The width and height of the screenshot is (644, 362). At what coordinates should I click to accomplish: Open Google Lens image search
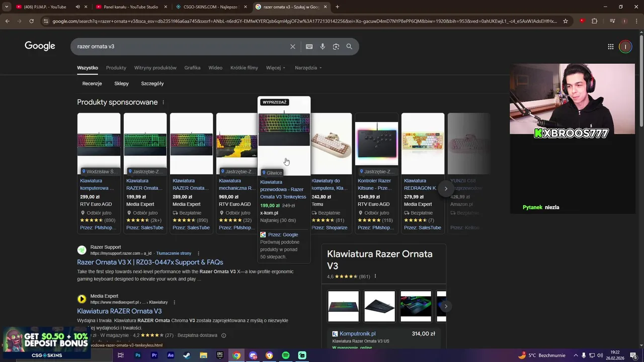[336, 46]
